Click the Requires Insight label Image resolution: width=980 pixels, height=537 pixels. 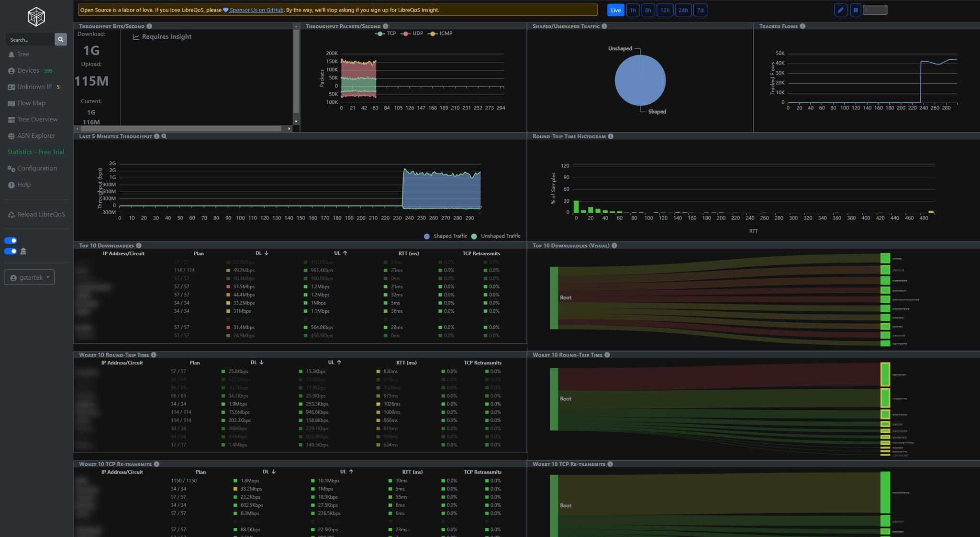[162, 37]
